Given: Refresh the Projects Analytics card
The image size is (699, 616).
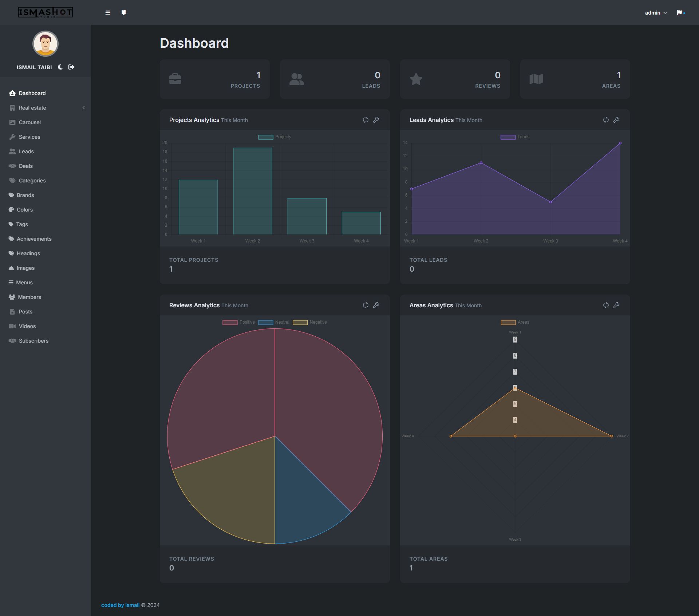Looking at the screenshot, I should (366, 120).
